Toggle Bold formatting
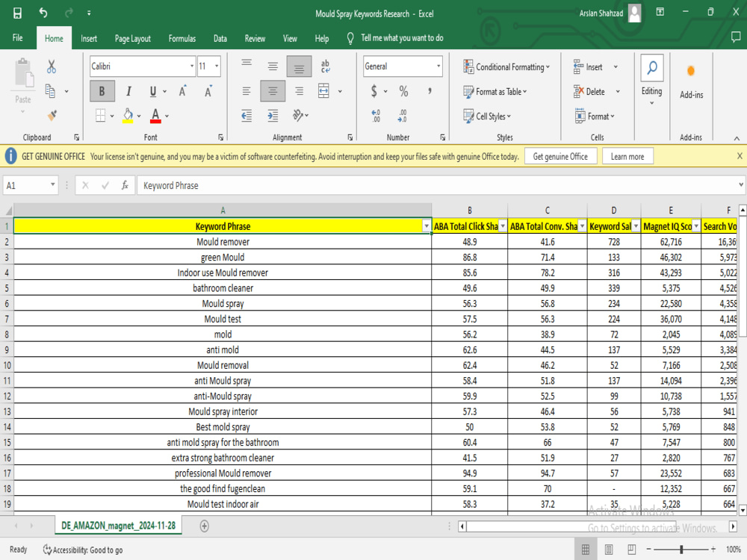Image resolution: width=747 pixels, height=560 pixels. tap(102, 91)
